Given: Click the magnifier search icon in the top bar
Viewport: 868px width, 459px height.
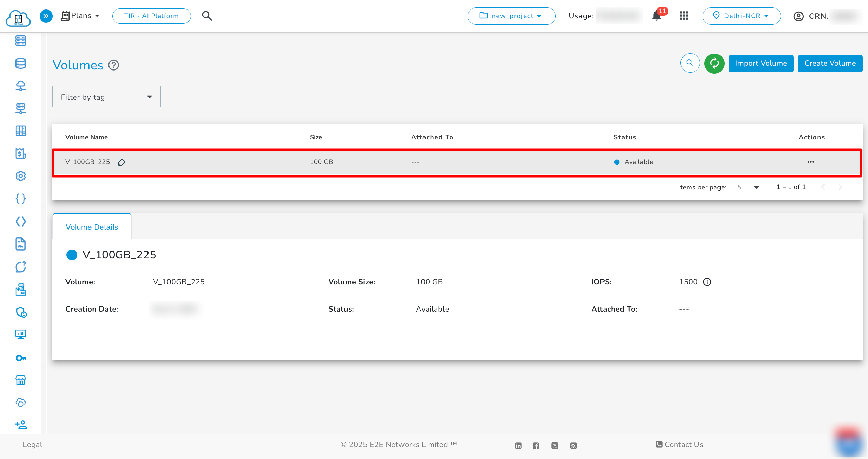Looking at the screenshot, I should pos(207,16).
